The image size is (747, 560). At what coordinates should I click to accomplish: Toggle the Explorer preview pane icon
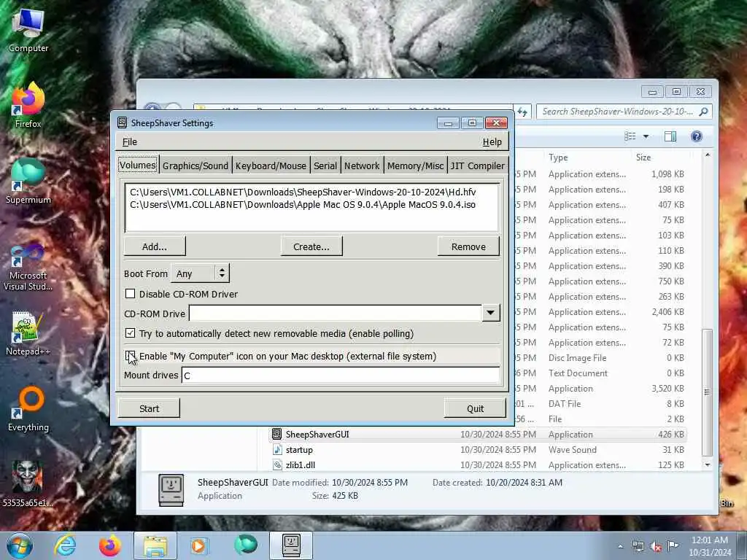click(670, 136)
